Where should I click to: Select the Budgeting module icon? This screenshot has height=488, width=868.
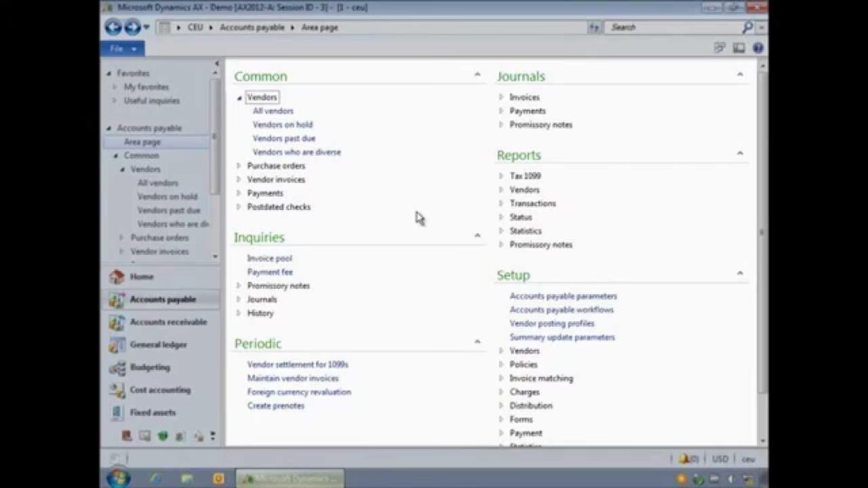click(116, 368)
